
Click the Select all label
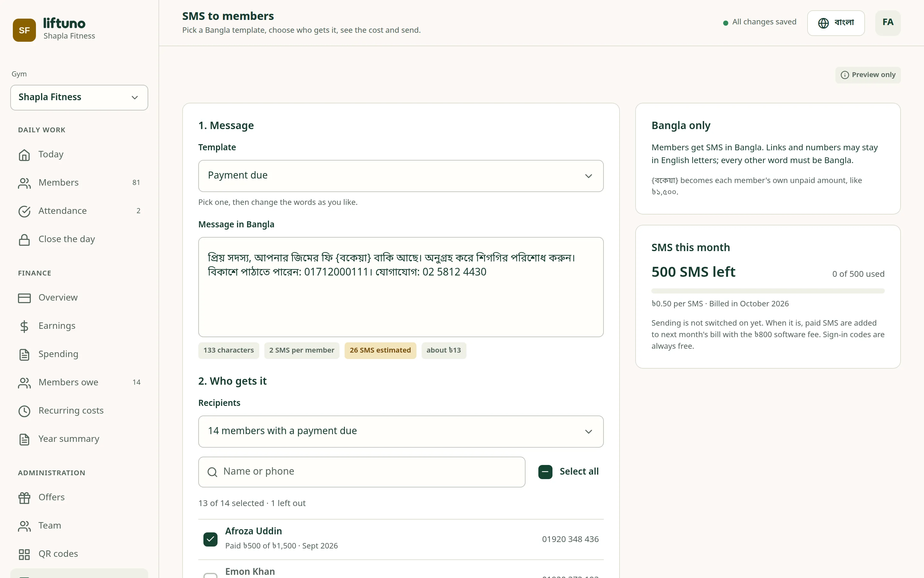[579, 472]
